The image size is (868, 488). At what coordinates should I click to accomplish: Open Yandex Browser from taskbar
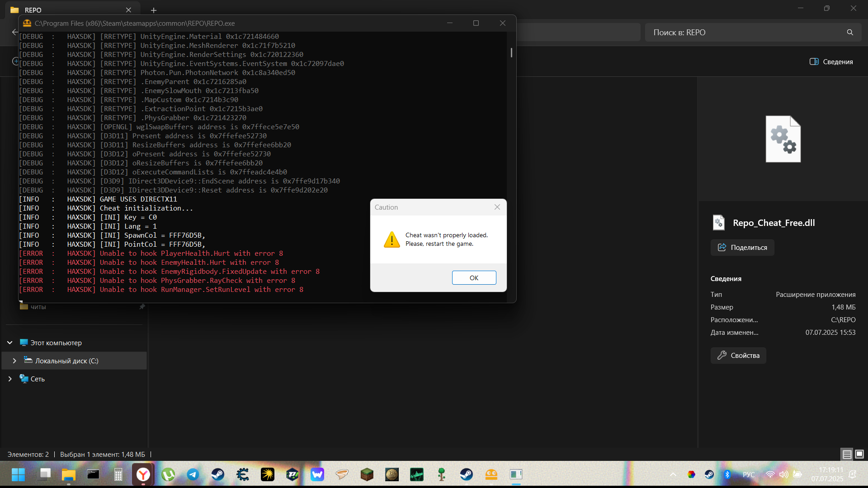(x=143, y=474)
